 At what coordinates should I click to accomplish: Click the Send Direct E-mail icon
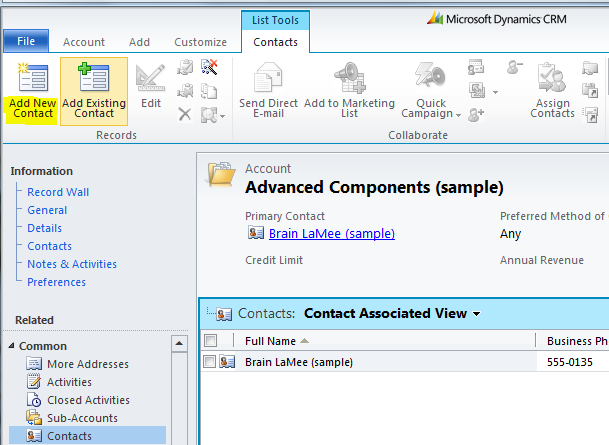(x=267, y=79)
